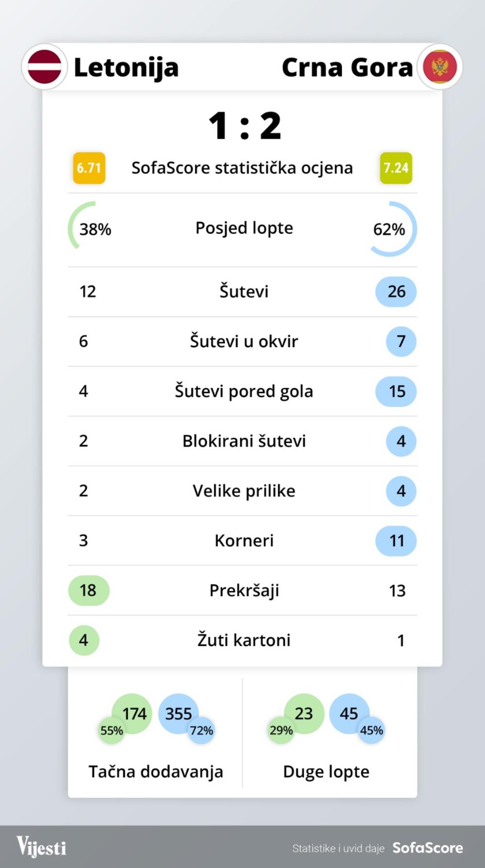Click the Montenegro flag crest icon

coord(440,67)
